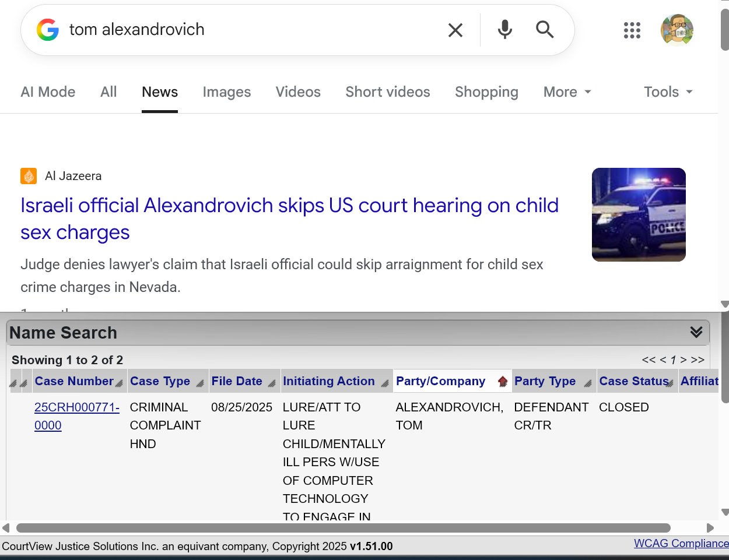This screenshot has width=729, height=560.
Task: Switch to the Images tab
Action: pyautogui.click(x=227, y=92)
